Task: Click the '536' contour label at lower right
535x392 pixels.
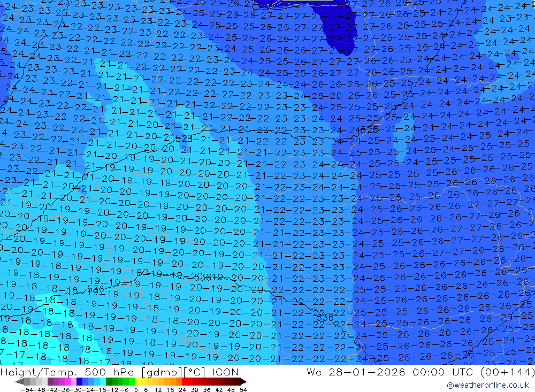Action: [x=325, y=317]
